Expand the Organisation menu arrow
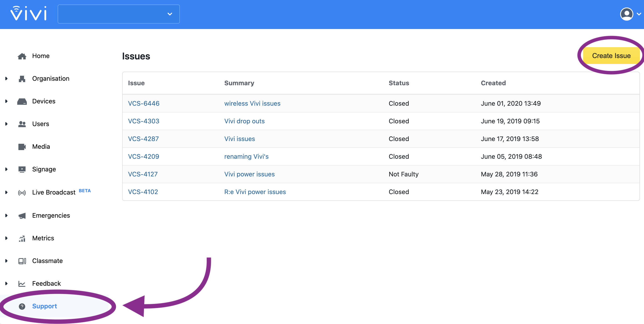Screen dimensions: 644x324 pos(7,79)
